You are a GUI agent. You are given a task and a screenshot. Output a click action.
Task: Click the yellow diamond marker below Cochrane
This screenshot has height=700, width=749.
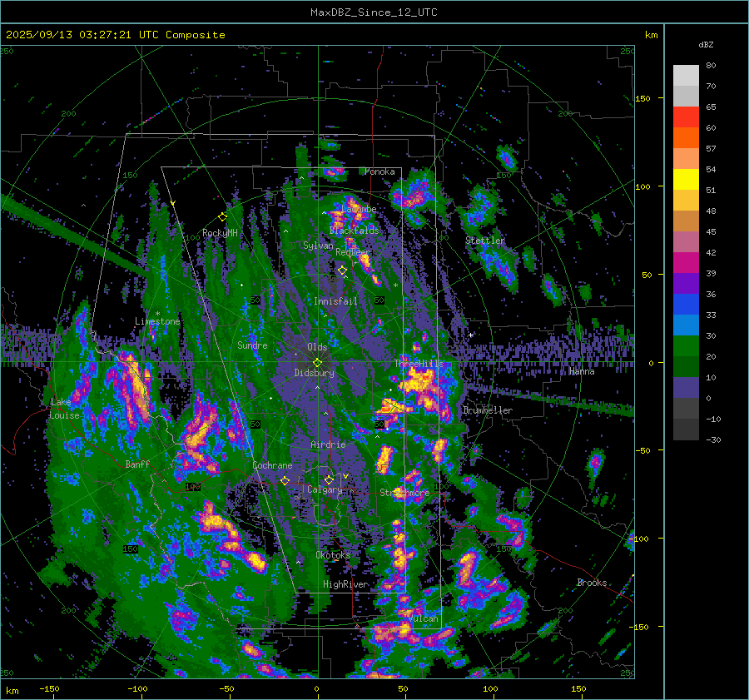tap(285, 481)
